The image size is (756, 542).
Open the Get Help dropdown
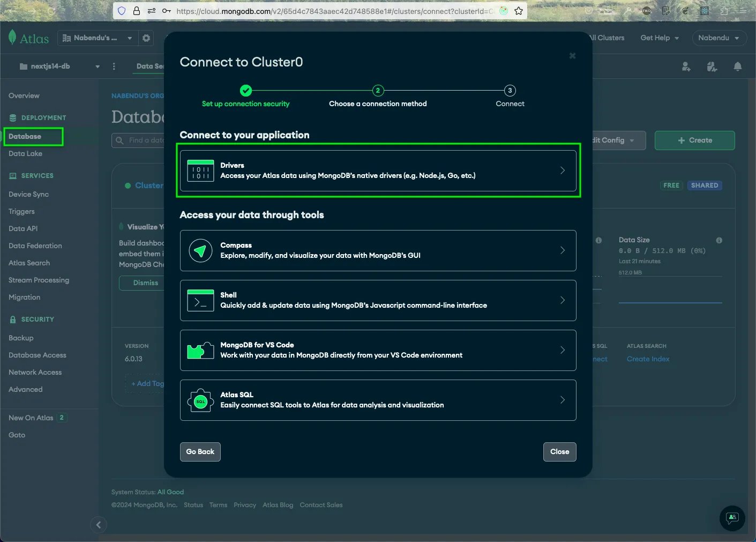pyautogui.click(x=660, y=38)
